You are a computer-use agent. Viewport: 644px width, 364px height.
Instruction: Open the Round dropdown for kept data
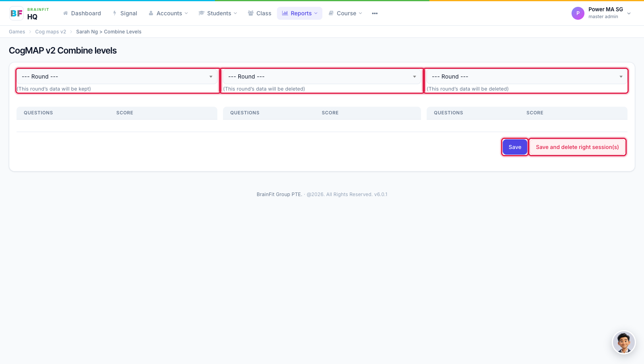(x=117, y=77)
